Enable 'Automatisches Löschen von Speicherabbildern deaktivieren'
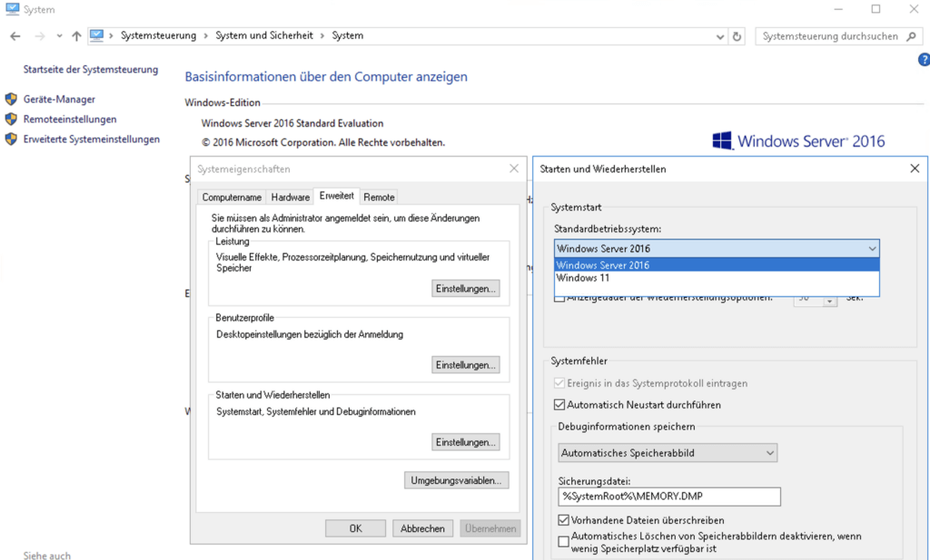Image resolution: width=930 pixels, height=560 pixels. [x=564, y=542]
